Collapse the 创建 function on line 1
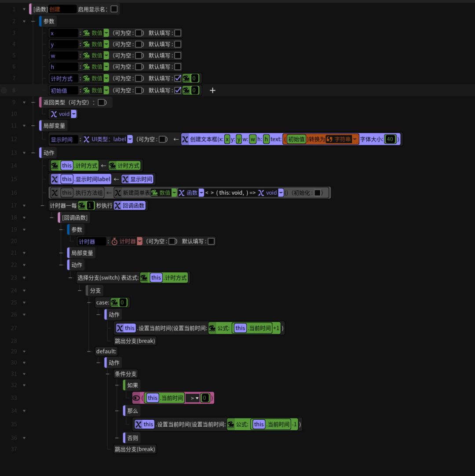This screenshot has width=475, height=476. [x=24, y=9]
